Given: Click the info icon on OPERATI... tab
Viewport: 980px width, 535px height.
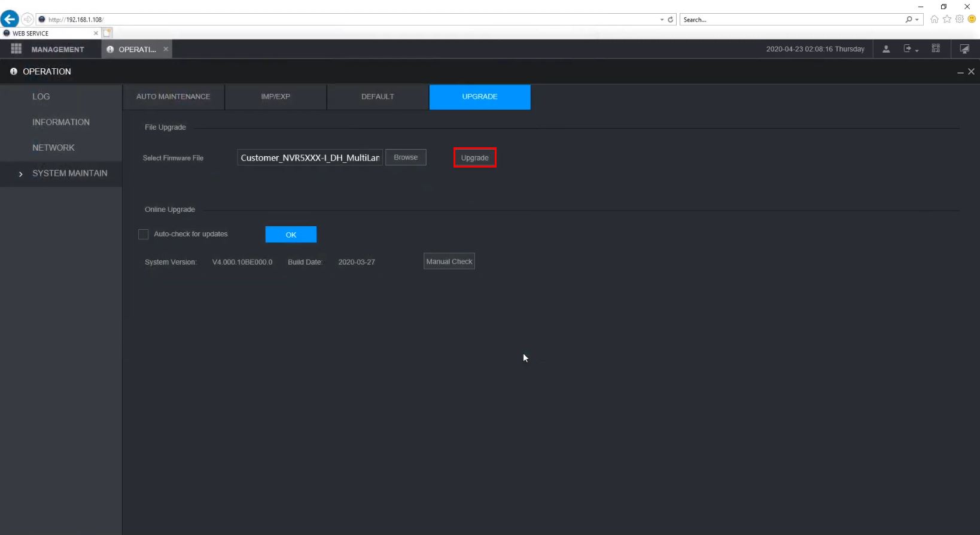Looking at the screenshot, I should click(x=110, y=50).
